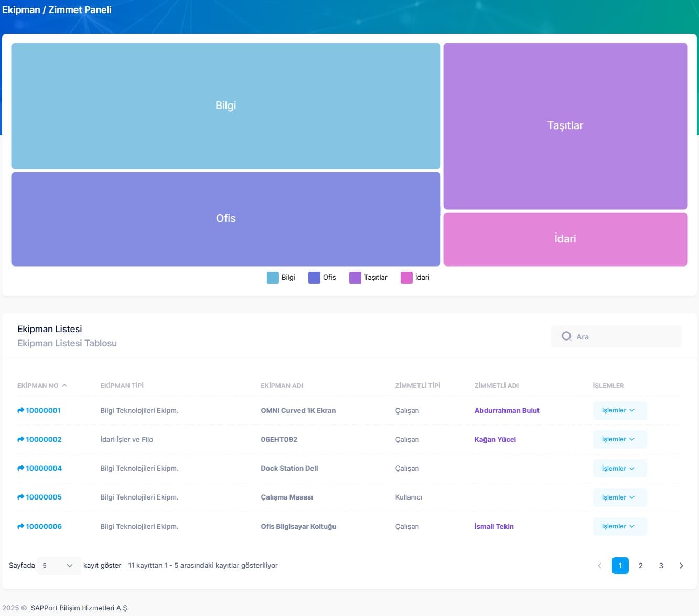
Task: Click the forward arrow icon beside 10000001
Action: (21, 410)
